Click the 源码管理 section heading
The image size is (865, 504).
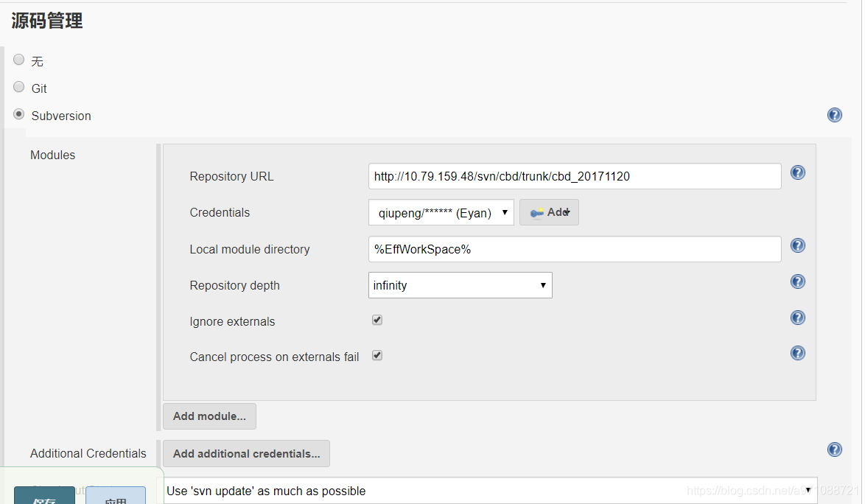47,21
